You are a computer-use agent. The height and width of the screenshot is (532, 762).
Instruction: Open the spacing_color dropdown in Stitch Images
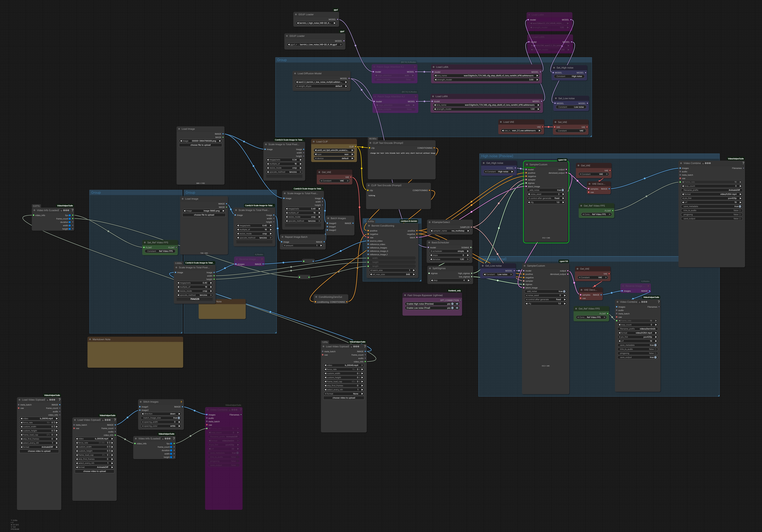(x=161, y=426)
